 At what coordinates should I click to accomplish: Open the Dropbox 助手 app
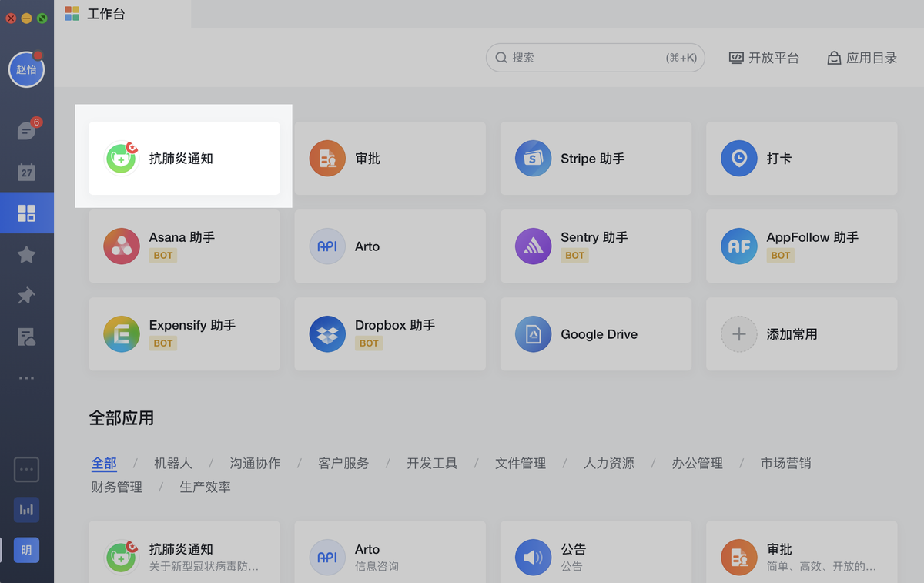[x=390, y=333]
